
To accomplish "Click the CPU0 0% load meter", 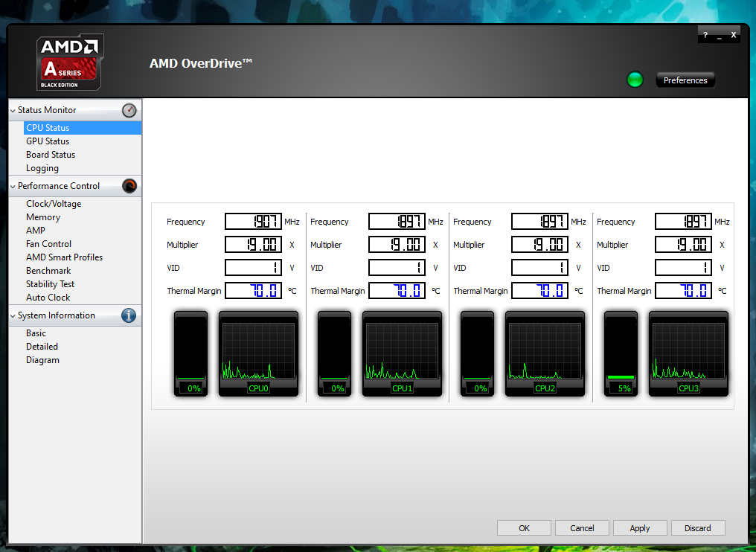I will point(191,354).
